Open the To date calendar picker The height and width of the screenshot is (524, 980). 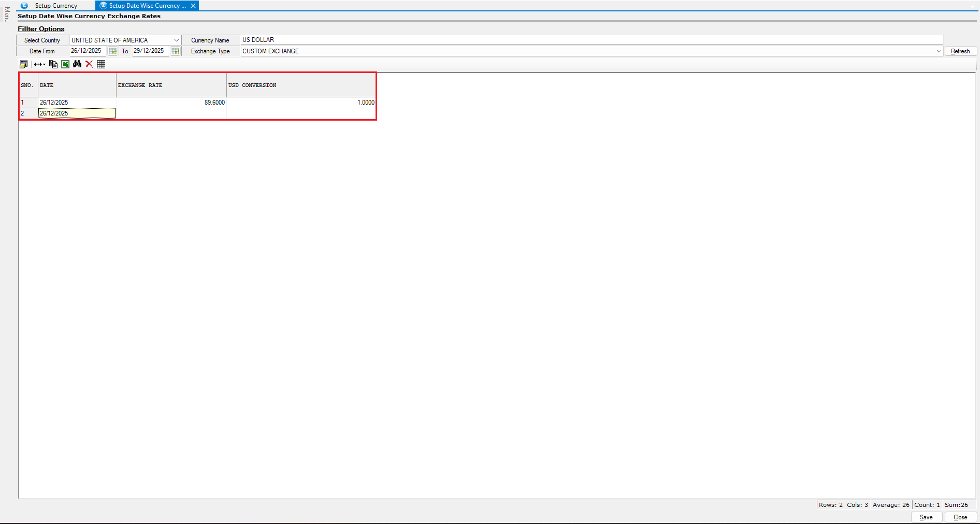coord(175,51)
